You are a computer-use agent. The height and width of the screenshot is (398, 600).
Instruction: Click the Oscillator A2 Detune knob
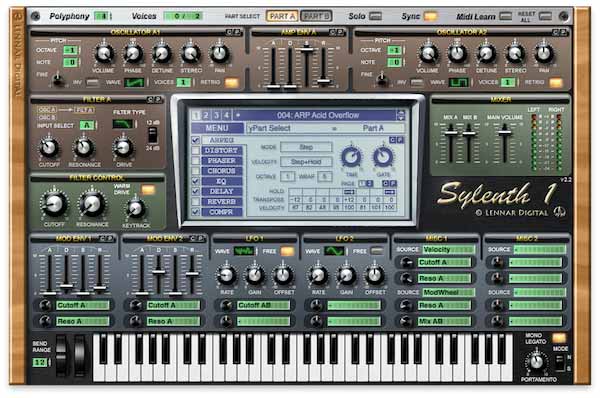coord(486,54)
